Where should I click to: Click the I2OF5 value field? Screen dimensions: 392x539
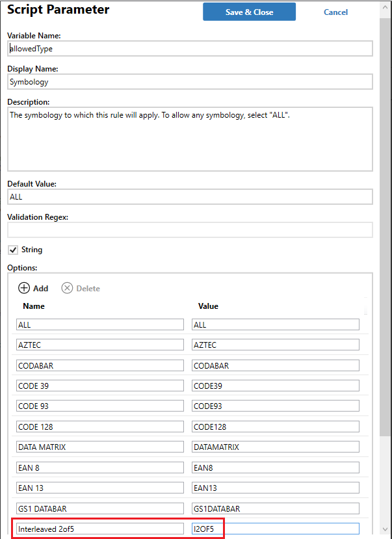point(276,529)
